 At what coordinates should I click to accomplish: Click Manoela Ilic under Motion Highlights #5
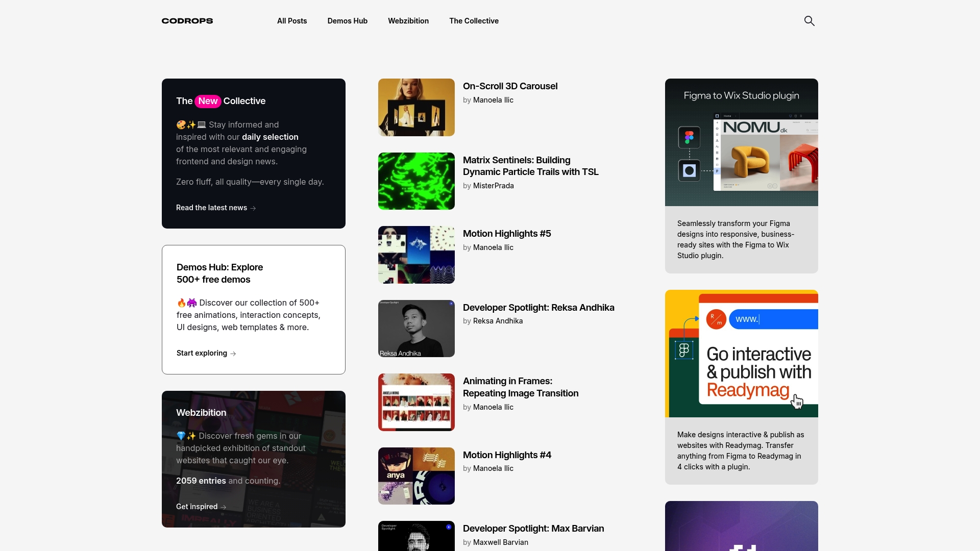(x=493, y=247)
